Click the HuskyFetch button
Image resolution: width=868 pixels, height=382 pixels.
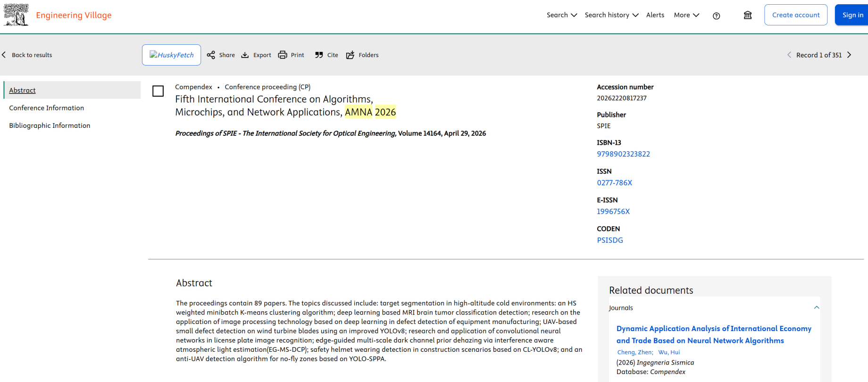coord(171,55)
